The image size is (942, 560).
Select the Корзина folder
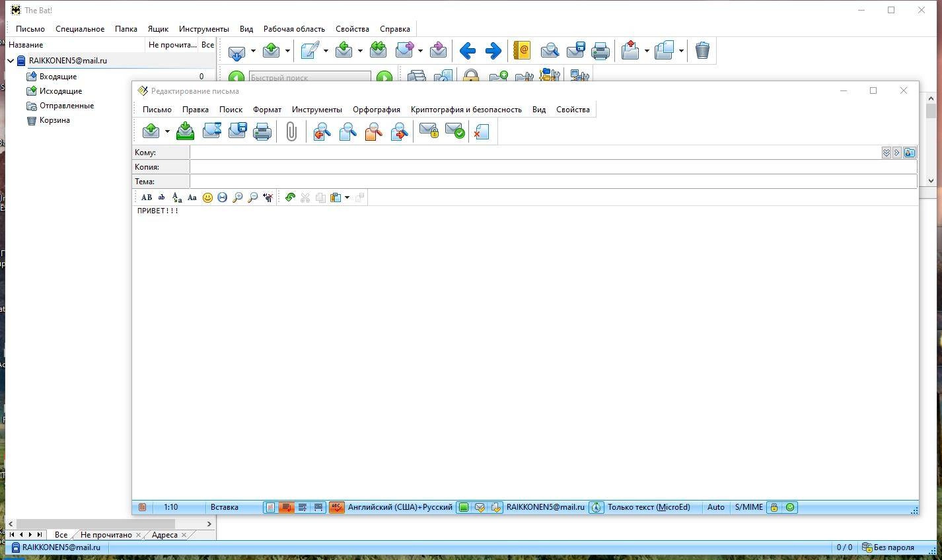[x=55, y=120]
